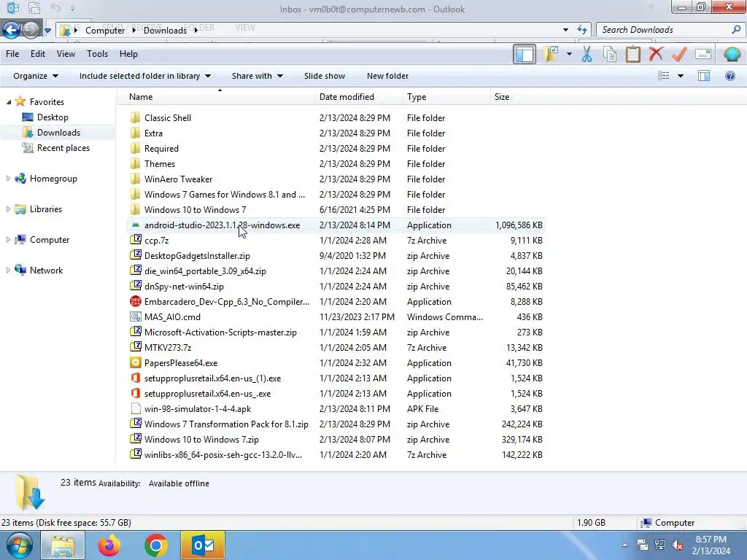Screen dimensions: 747x560
Task: Click the MAS_AIO.cmd gear file icon
Action: point(136,316)
